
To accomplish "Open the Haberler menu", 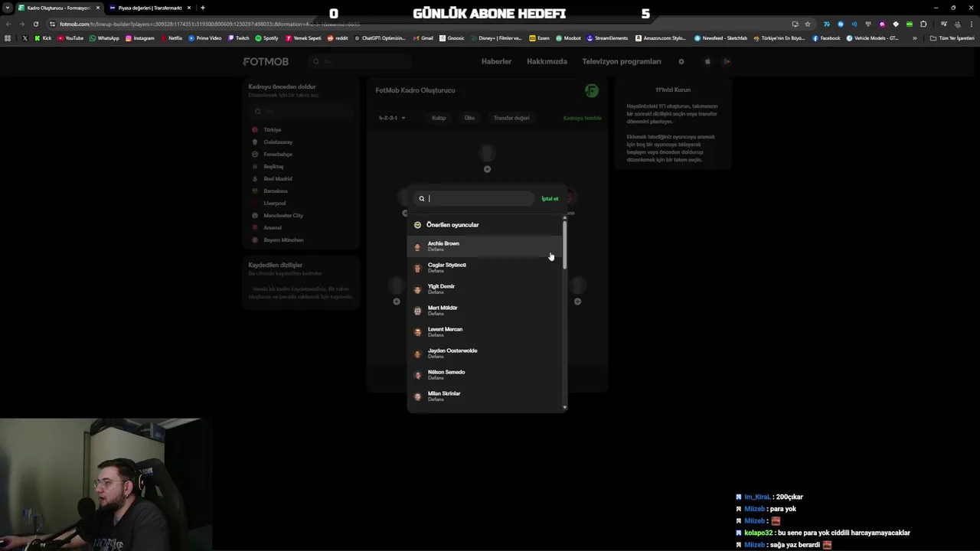I will click(x=496, y=61).
